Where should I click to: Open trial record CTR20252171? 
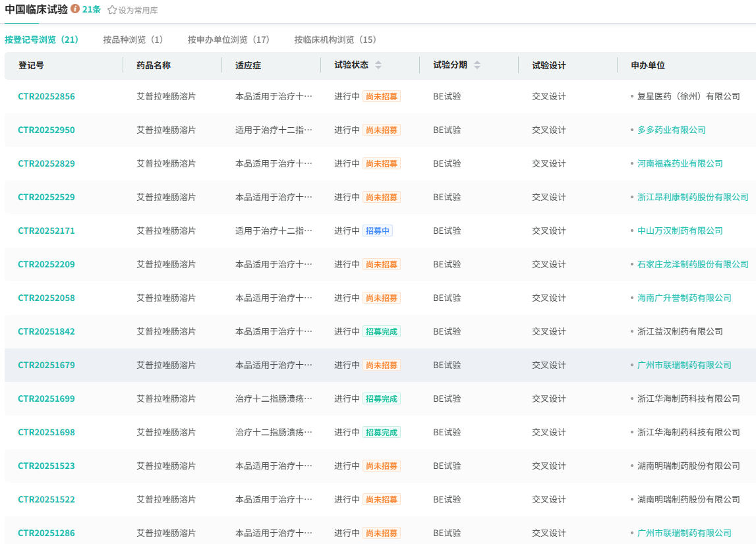coord(46,231)
